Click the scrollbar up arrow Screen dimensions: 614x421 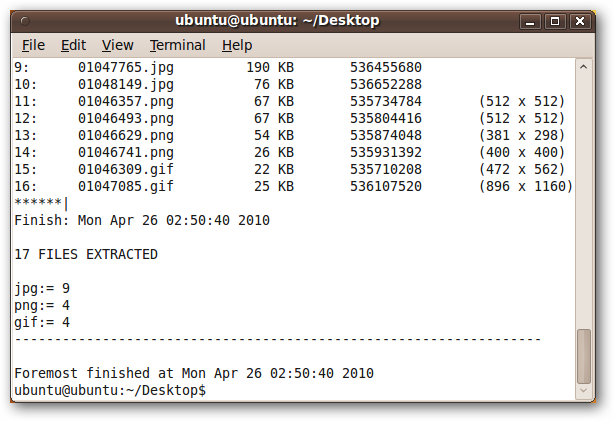583,67
